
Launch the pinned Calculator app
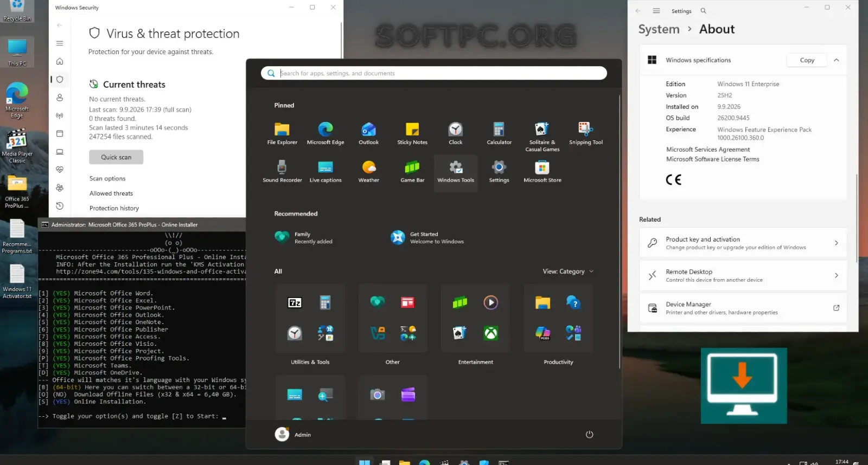pos(499,133)
